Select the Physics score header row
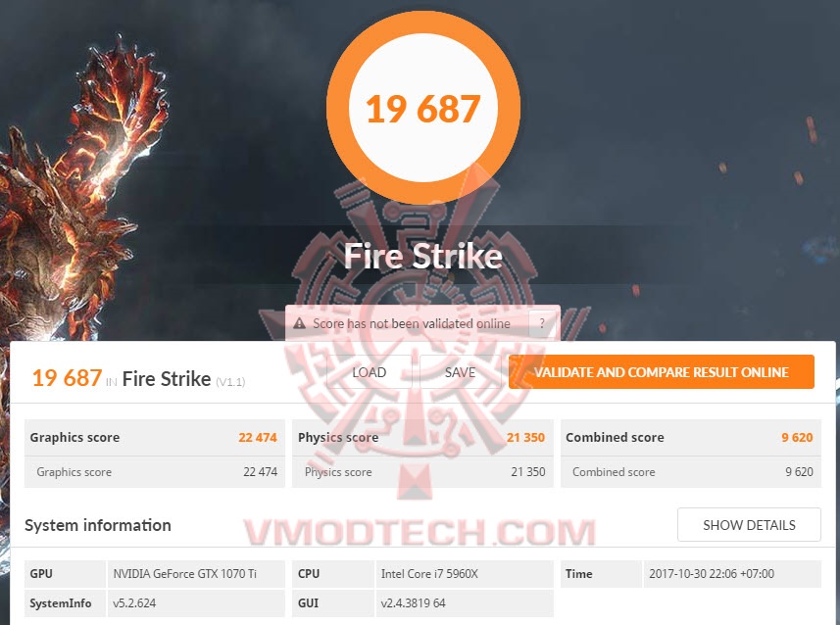Image resolution: width=840 pixels, height=625 pixels. tap(422, 438)
